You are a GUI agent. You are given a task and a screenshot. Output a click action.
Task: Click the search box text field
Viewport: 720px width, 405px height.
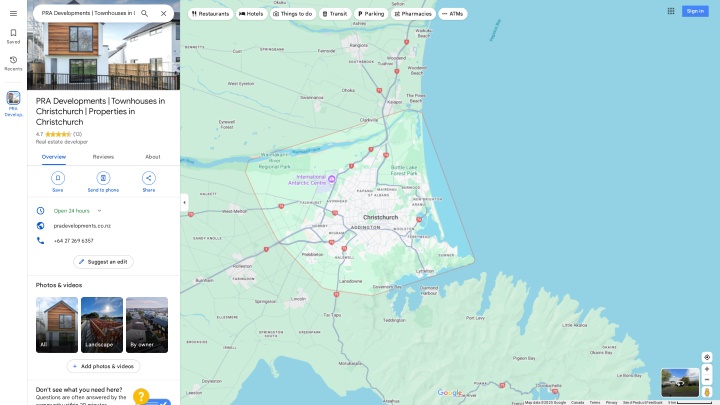point(88,13)
